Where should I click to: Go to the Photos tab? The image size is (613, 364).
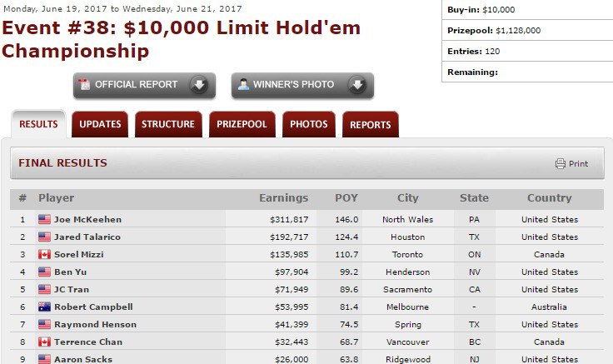click(308, 125)
